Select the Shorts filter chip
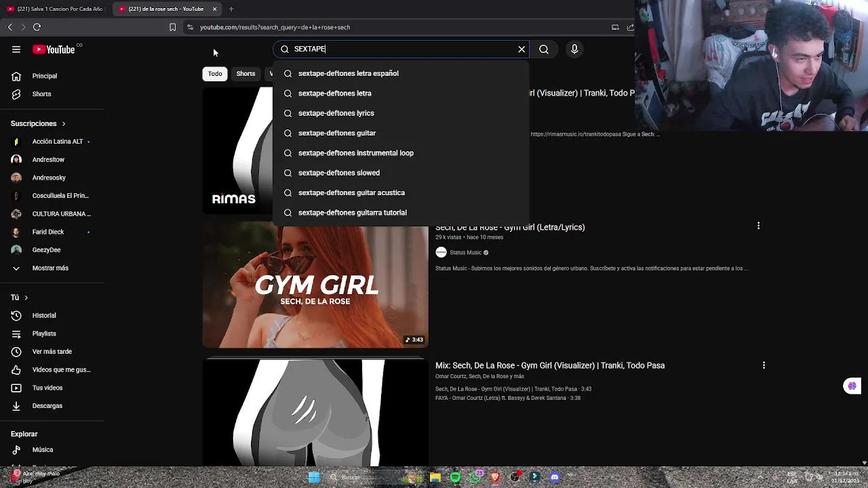 pyautogui.click(x=245, y=73)
